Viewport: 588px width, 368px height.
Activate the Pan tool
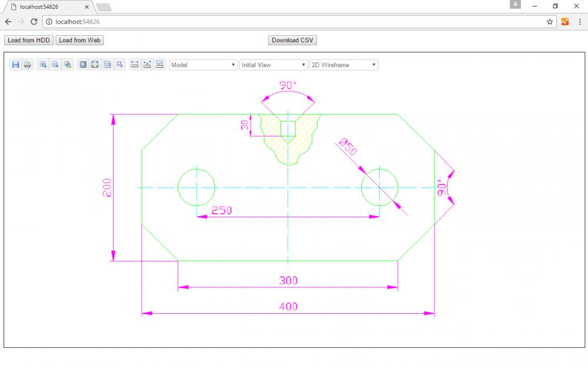click(x=66, y=65)
